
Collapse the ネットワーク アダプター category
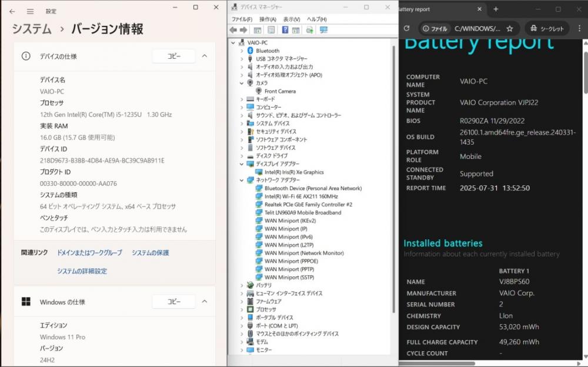coord(242,180)
